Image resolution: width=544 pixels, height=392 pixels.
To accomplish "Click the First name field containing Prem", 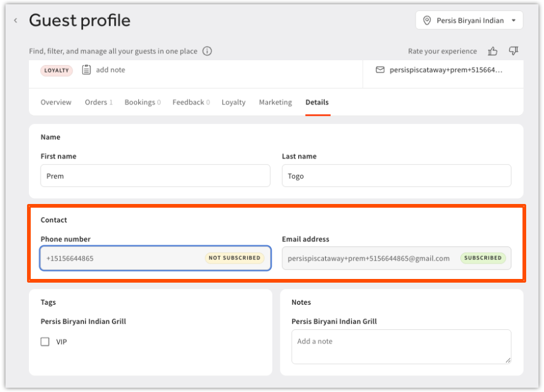I will tap(156, 176).
